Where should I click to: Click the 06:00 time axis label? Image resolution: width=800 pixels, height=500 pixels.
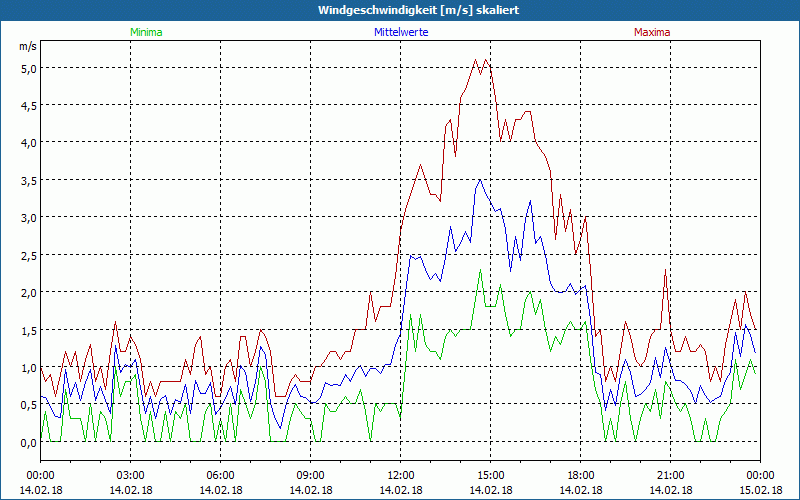coord(220,476)
